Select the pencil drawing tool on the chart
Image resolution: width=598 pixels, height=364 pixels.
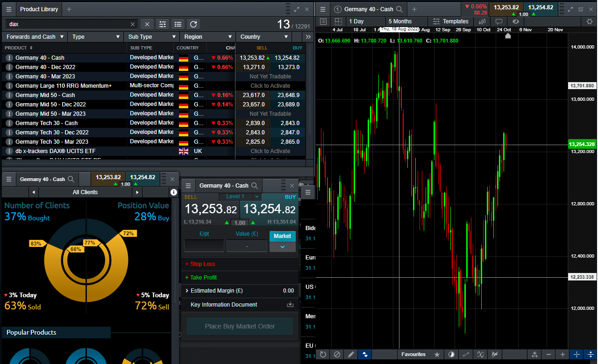(x=351, y=354)
